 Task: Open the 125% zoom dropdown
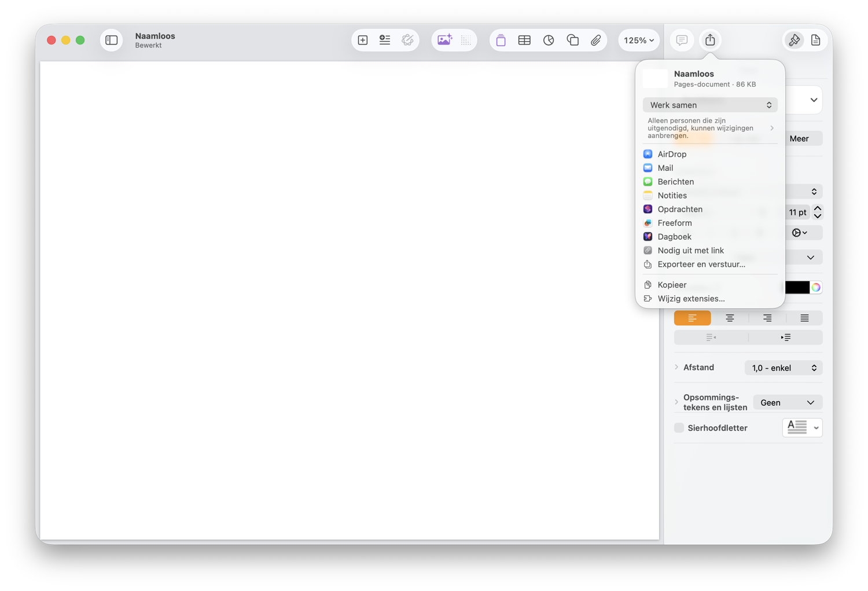tap(639, 40)
